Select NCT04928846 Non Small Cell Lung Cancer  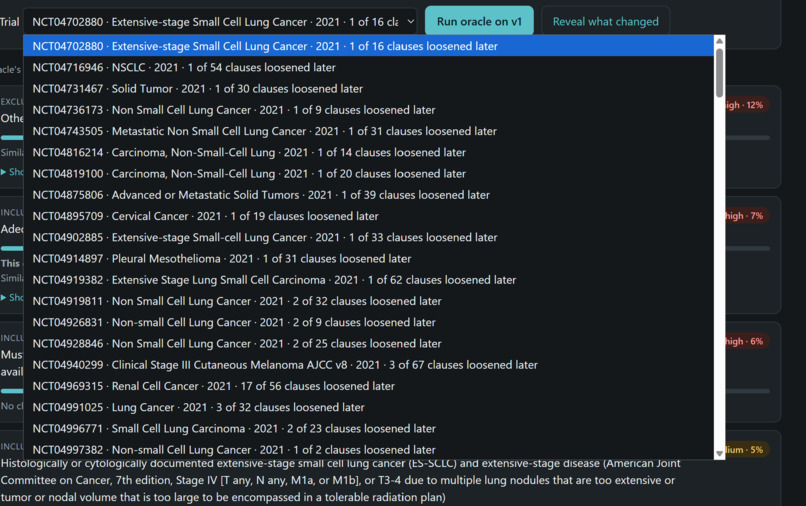tap(369, 344)
